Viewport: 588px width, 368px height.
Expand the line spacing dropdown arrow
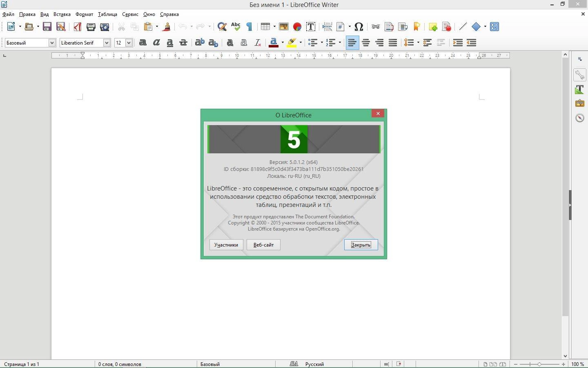pos(418,43)
